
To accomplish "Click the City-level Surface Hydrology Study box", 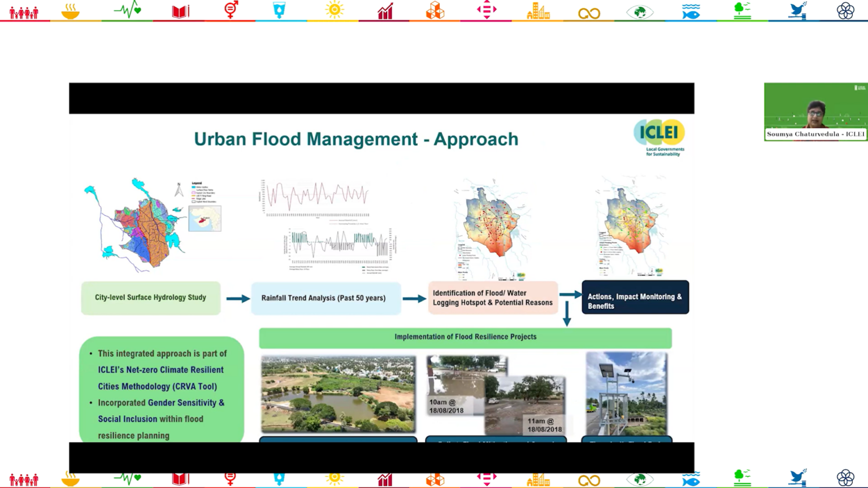I will (150, 298).
